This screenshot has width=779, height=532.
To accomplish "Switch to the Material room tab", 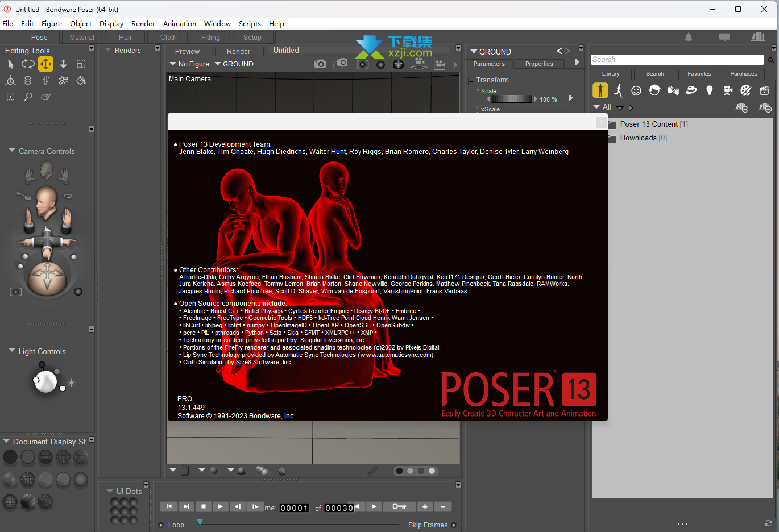I will [82, 38].
